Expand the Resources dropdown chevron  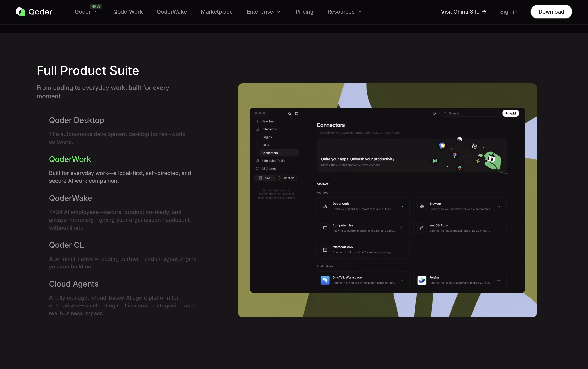pyautogui.click(x=360, y=12)
